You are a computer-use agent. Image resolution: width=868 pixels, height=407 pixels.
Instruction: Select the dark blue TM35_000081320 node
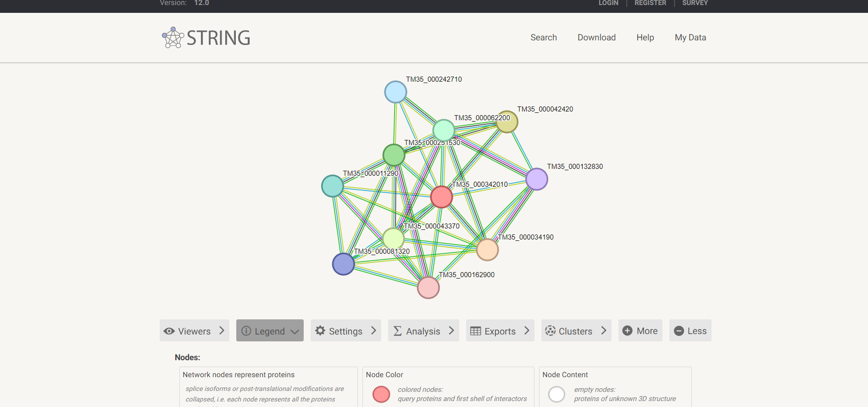tap(343, 264)
